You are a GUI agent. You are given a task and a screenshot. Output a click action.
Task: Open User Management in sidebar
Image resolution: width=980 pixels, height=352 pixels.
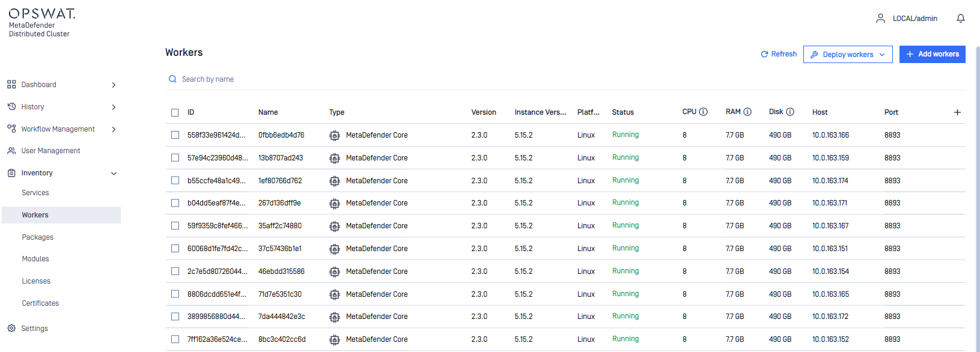coord(50,151)
